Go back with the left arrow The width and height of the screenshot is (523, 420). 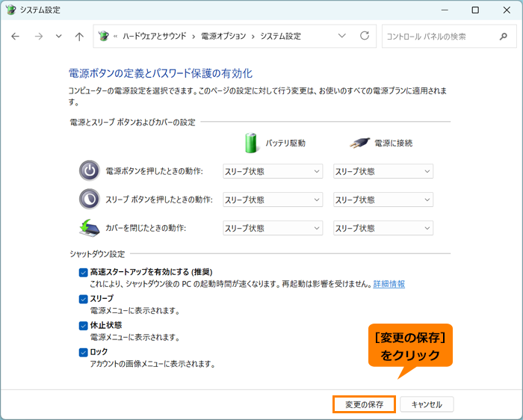point(16,36)
